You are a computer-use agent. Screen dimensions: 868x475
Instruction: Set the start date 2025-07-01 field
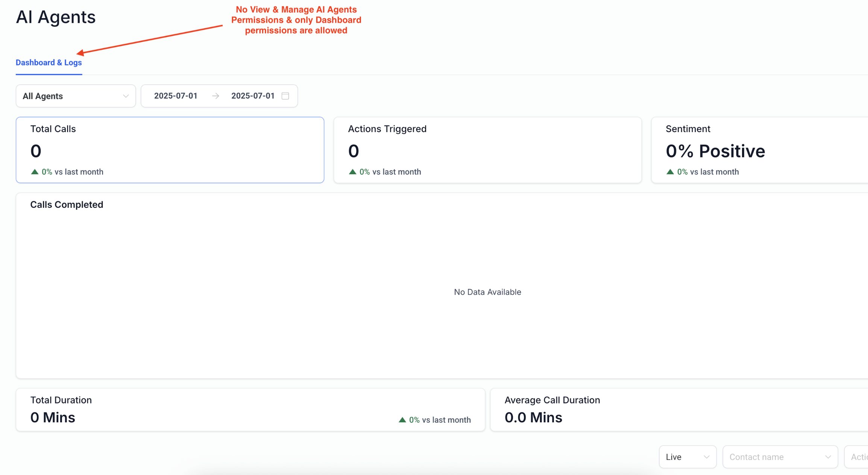point(176,96)
